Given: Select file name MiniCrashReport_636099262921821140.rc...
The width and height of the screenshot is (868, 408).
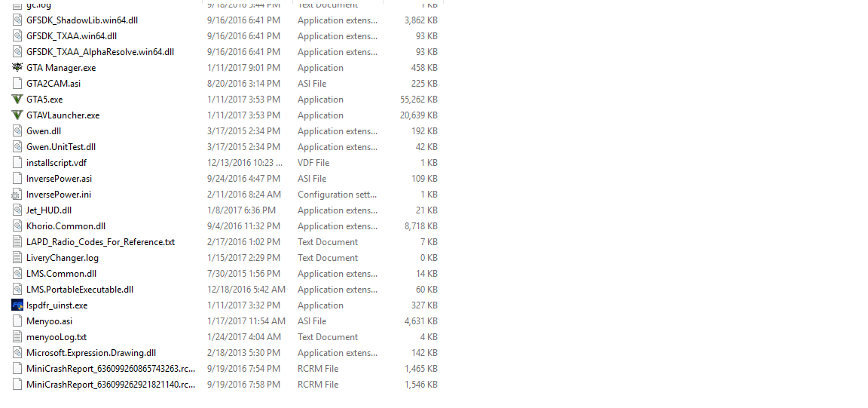Looking at the screenshot, I should [112, 385].
